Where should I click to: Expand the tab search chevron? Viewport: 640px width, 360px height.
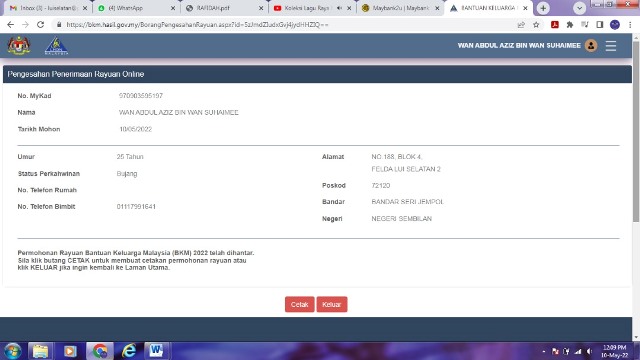(x=579, y=8)
